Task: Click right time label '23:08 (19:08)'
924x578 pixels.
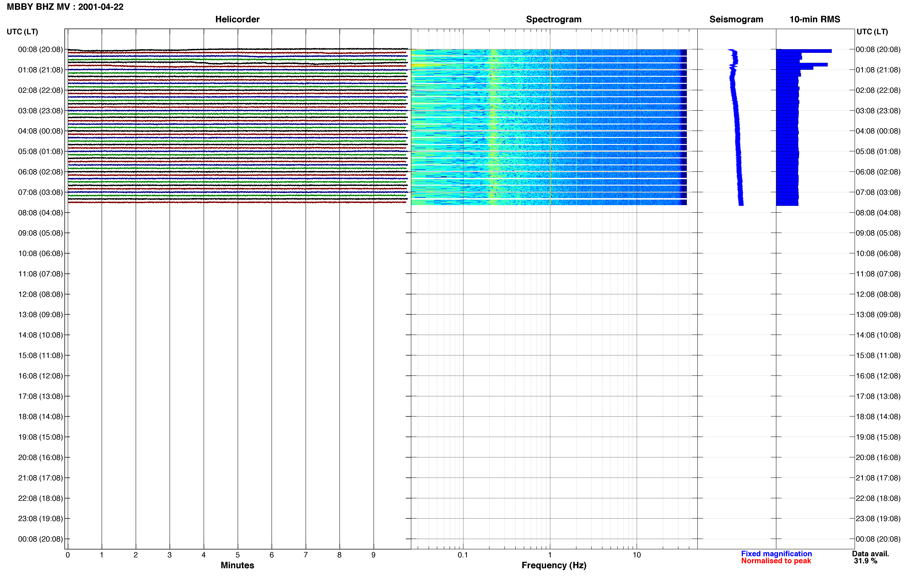Action: (878, 519)
